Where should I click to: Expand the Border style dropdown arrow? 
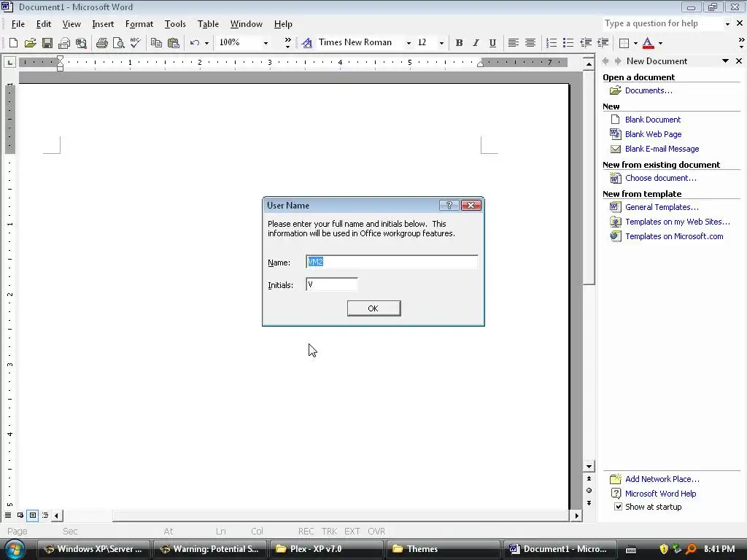(x=635, y=43)
